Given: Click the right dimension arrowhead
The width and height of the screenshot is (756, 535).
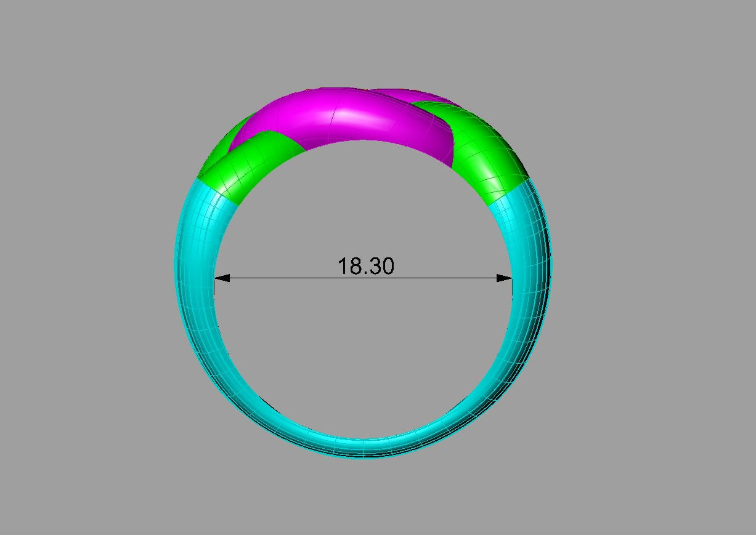Looking at the screenshot, I should coord(504,278).
